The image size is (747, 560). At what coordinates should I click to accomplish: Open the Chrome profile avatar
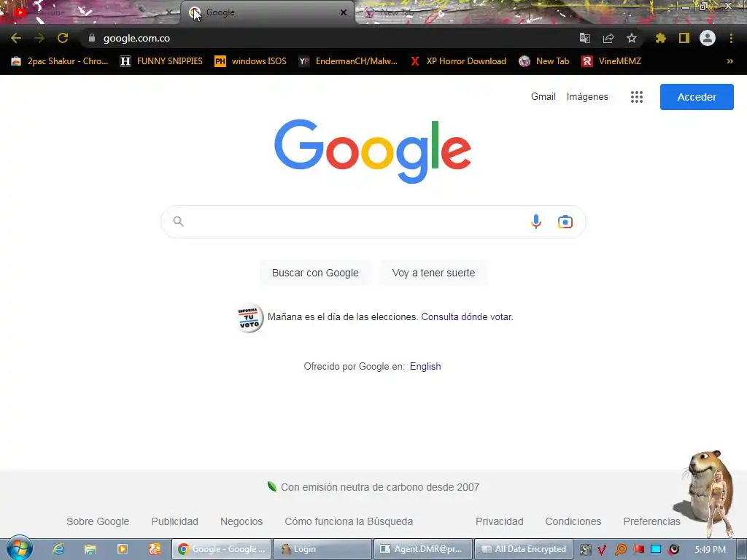coord(708,38)
